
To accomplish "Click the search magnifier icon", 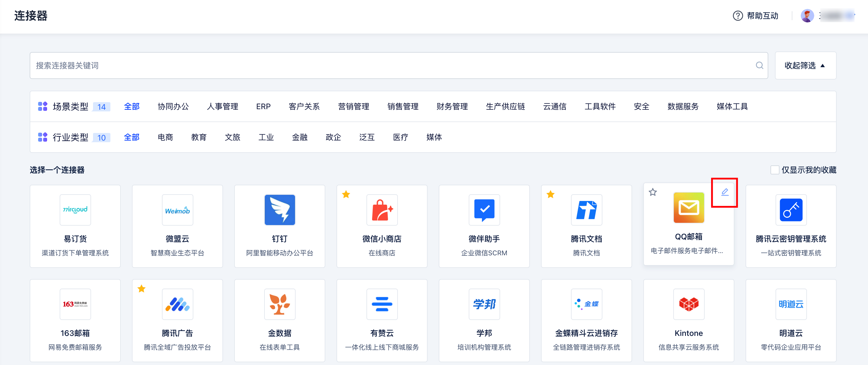I will [x=759, y=65].
